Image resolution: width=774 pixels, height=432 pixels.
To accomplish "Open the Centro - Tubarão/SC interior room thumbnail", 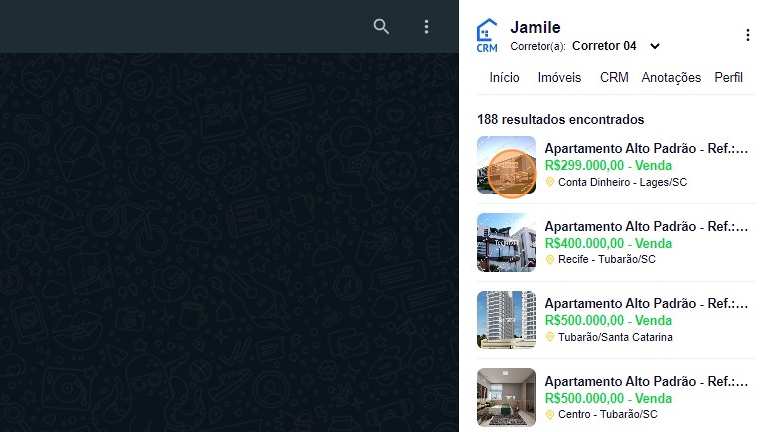I will 507,397.
